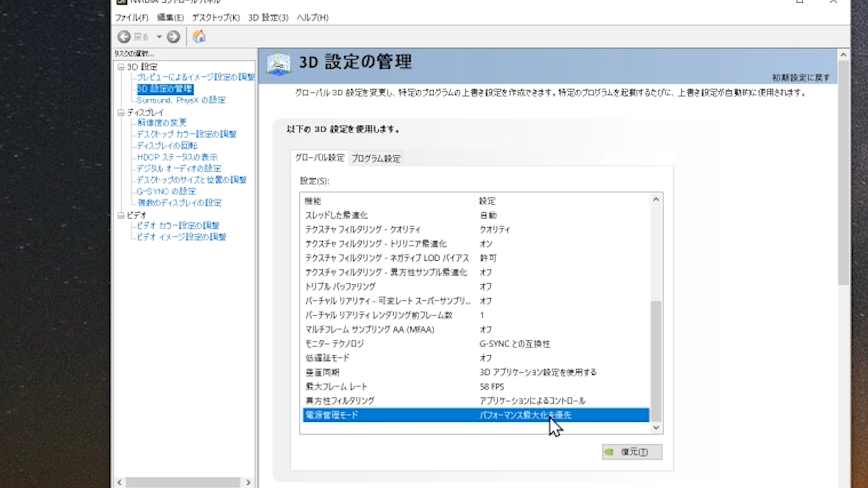Screen dimensions: 868x488
Task: Open Surround, PhysX の設定 page
Action: click(x=181, y=100)
